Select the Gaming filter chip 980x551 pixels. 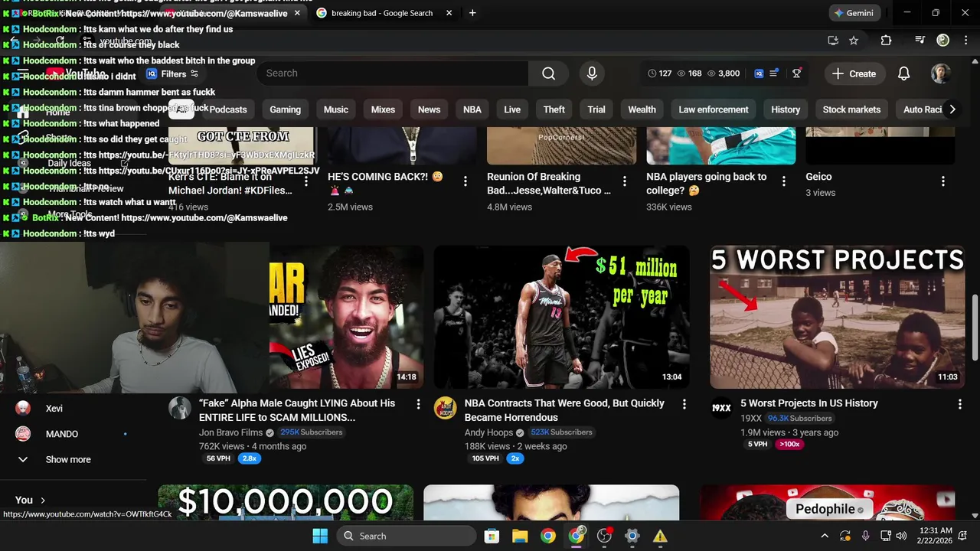click(285, 109)
